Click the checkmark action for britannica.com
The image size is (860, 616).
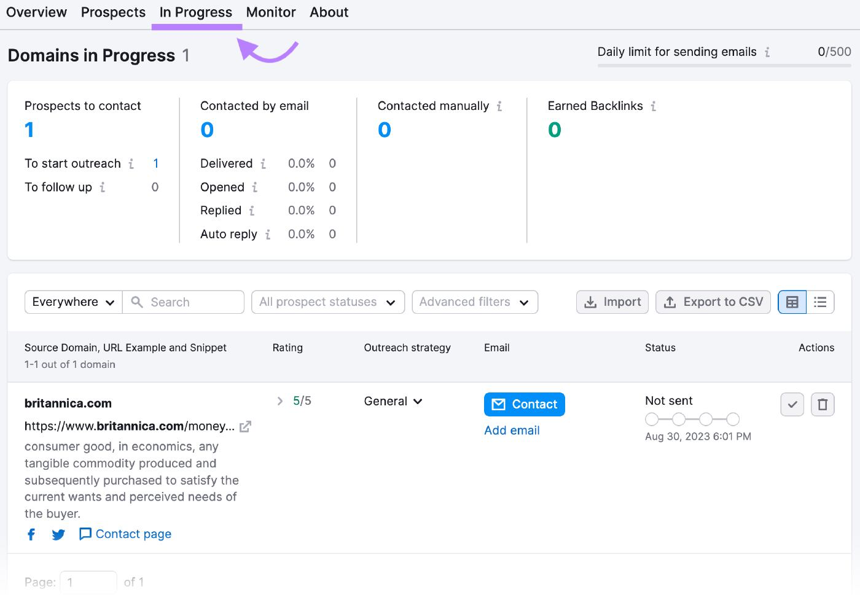click(792, 404)
